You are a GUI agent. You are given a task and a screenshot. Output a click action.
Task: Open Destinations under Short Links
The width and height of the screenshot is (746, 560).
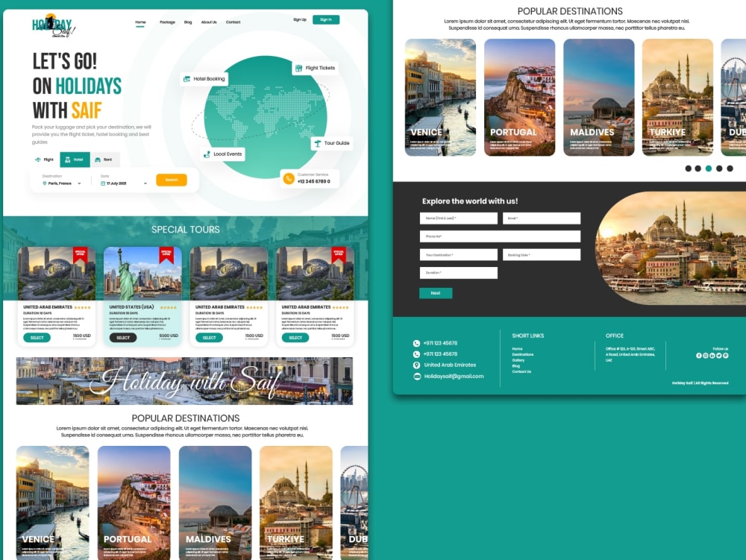pos(523,355)
